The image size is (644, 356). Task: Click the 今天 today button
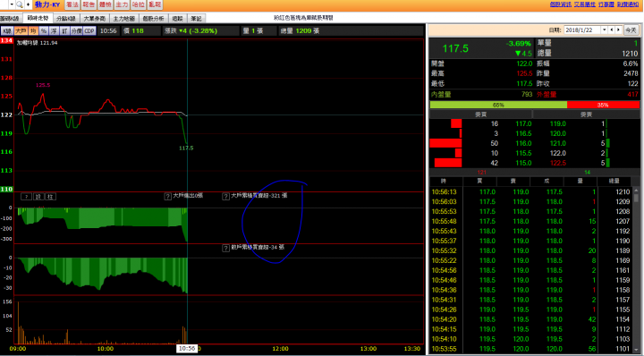pos(631,30)
